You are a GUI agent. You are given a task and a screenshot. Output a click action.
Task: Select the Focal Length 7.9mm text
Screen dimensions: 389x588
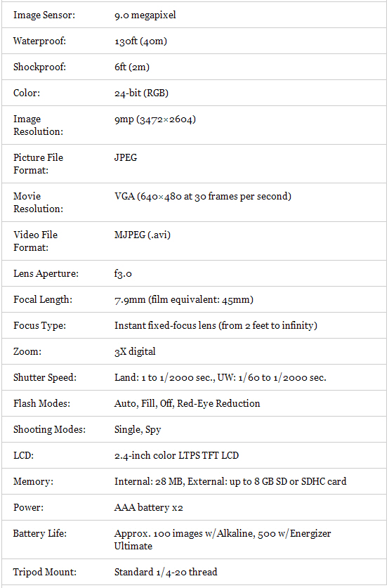(x=184, y=300)
